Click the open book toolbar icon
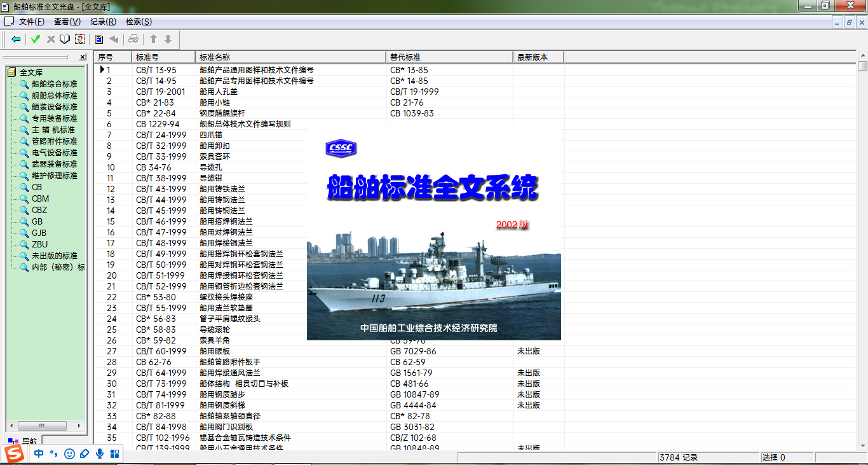The width and height of the screenshot is (868, 465). click(65, 39)
